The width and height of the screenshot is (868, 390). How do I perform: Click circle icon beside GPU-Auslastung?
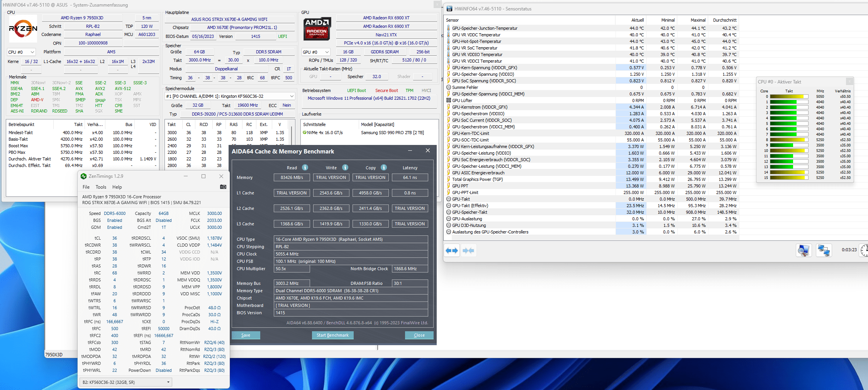click(448, 219)
